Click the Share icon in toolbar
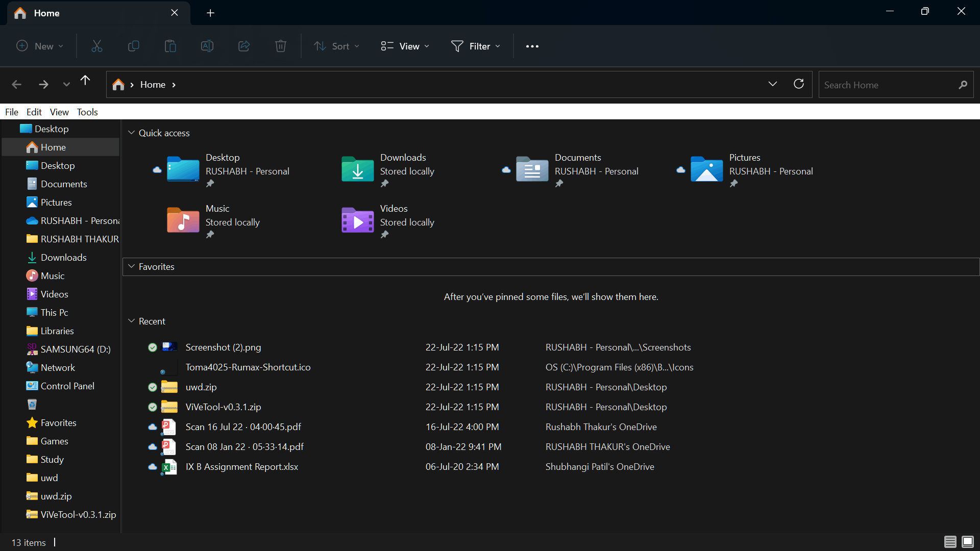This screenshot has width=980, height=551. click(243, 46)
